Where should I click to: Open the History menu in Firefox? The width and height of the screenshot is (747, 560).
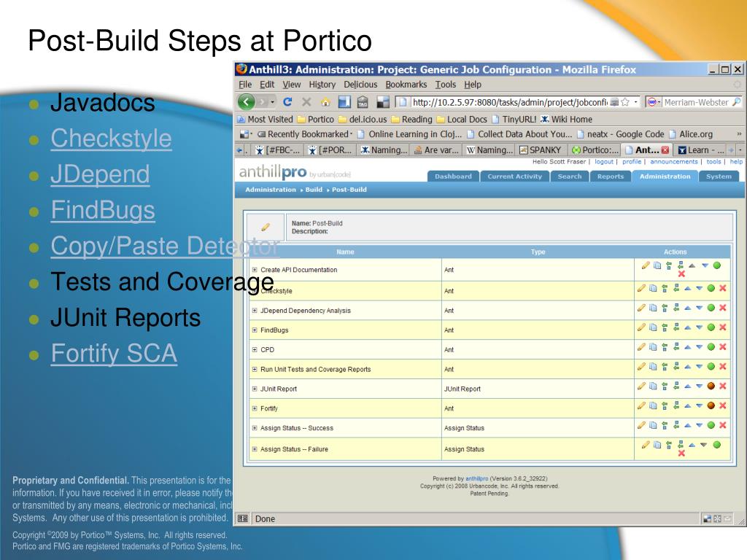(x=322, y=85)
